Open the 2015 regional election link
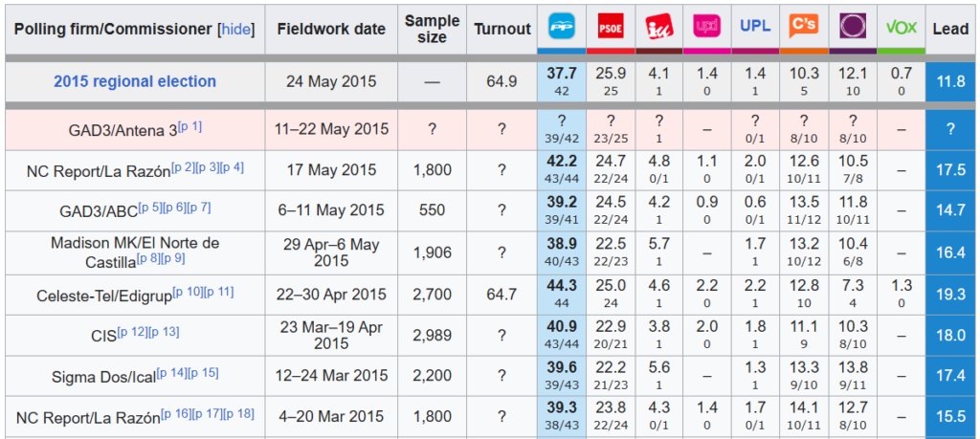This screenshot has width=980, height=439. [x=135, y=81]
